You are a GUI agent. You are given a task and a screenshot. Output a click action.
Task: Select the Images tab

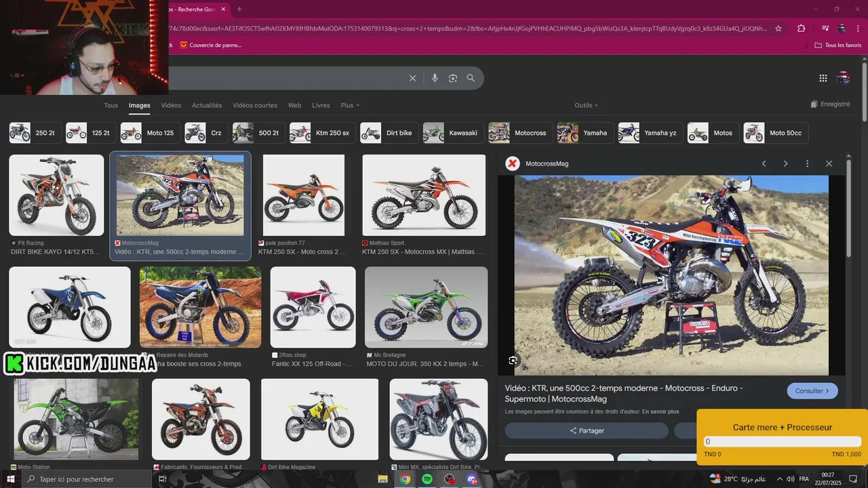140,105
